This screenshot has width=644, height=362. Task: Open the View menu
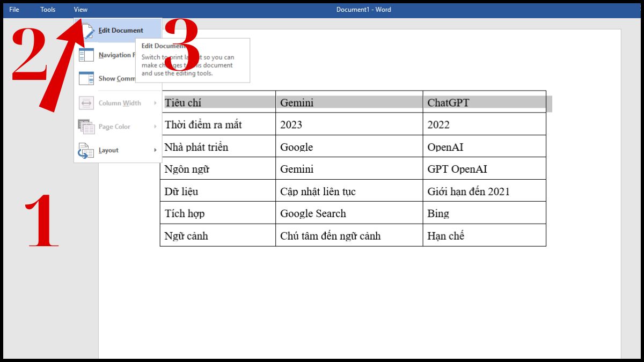pyautogui.click(x=80, y=10)
